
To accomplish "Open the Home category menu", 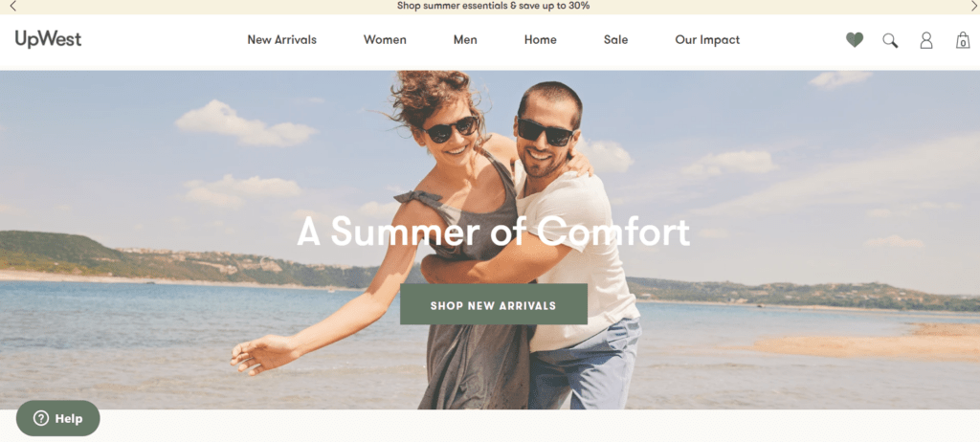I will pos(540,40).
